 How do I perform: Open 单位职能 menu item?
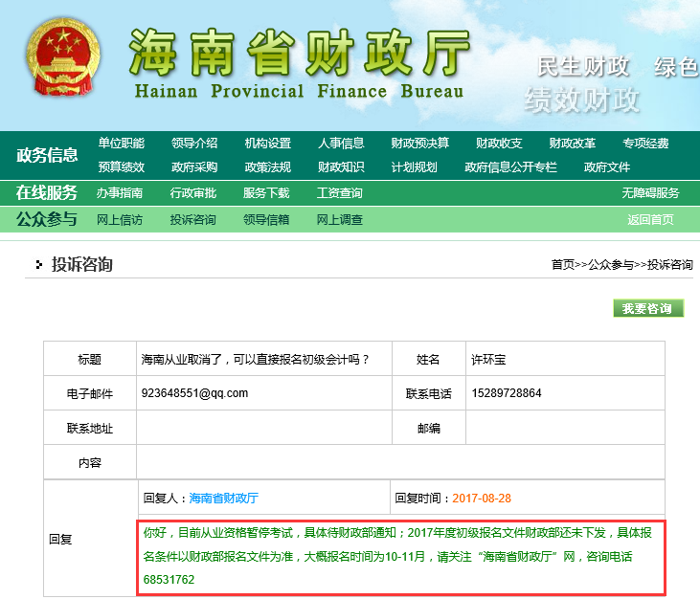[x=122, y=144]
